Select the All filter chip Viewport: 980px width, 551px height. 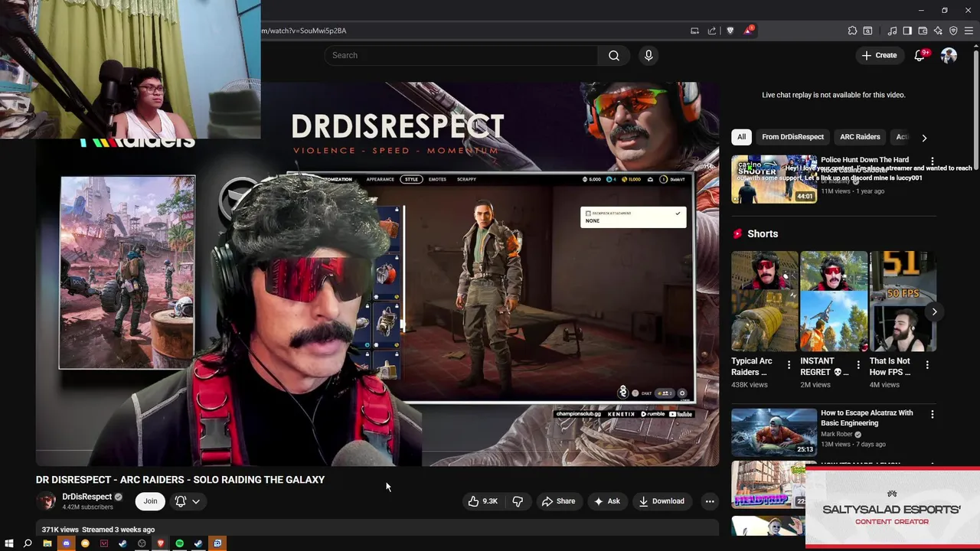[741, 137]
